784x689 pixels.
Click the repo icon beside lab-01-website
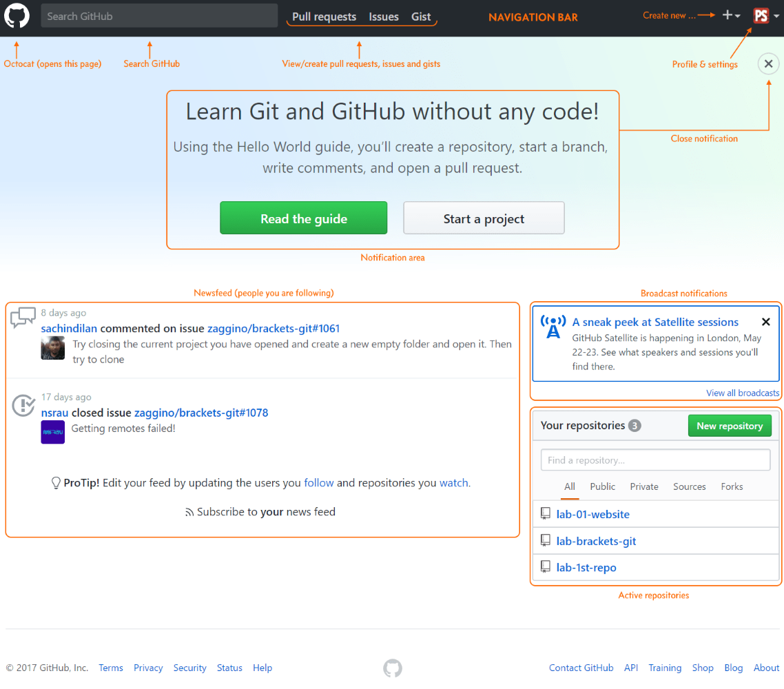[546, 513]
